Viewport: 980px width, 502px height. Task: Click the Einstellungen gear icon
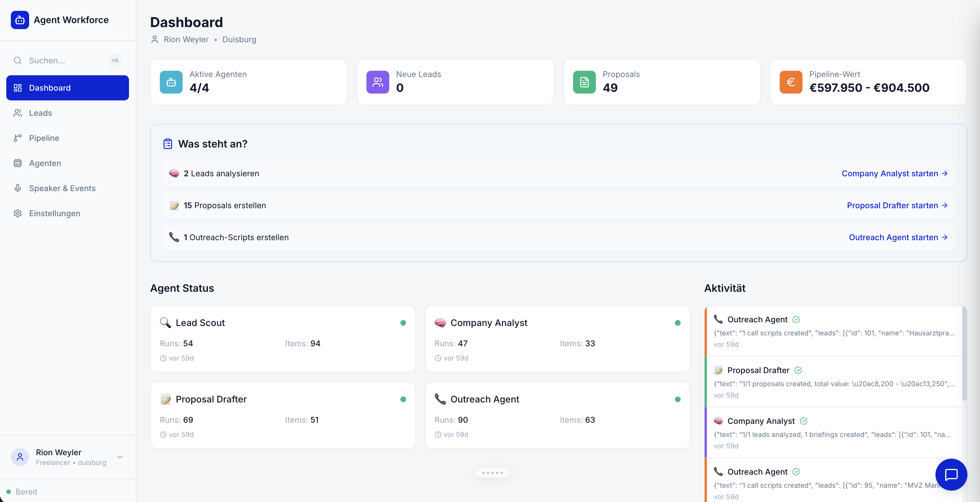tap(17, 213)
